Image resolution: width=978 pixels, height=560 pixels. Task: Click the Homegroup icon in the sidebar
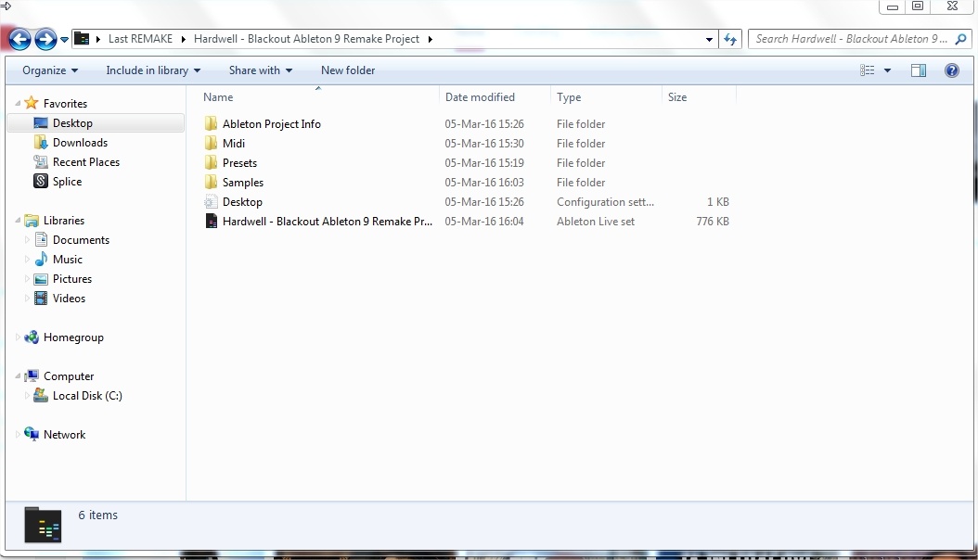tap(33, 337)
